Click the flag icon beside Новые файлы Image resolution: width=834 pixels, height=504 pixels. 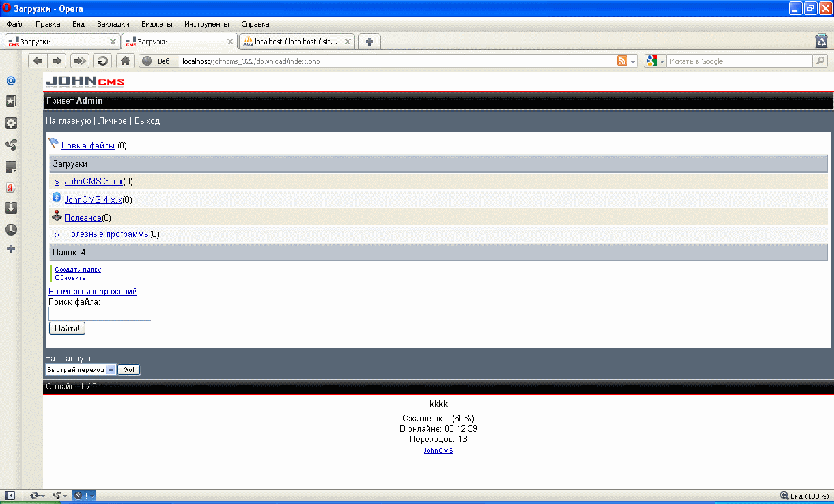[x=53, y=144]
